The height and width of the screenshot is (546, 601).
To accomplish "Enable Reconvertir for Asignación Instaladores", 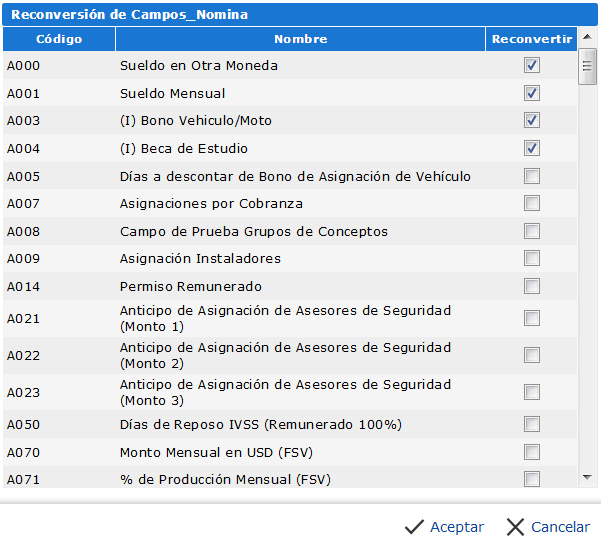I will click(x=532, y=259).
